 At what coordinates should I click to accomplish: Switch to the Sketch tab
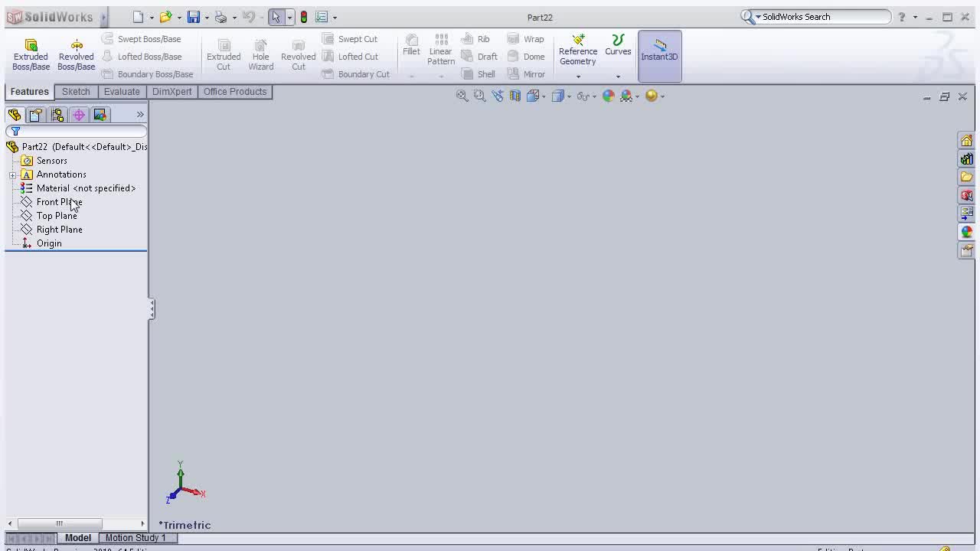(x=76, y=92)
